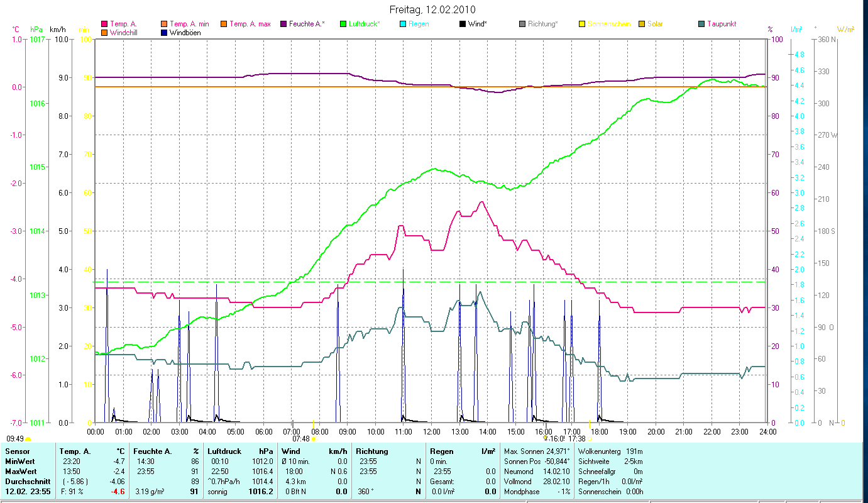
Task: Click the pink Temp. A. legend swatch
Action: (x=104, y=24)
